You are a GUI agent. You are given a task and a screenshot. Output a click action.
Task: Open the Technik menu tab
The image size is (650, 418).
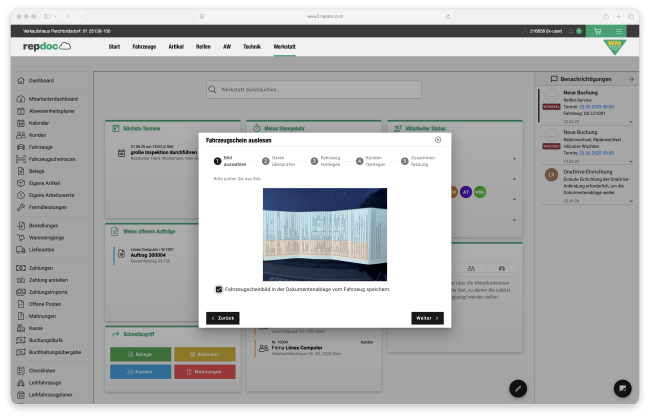[x=252, y=46]
